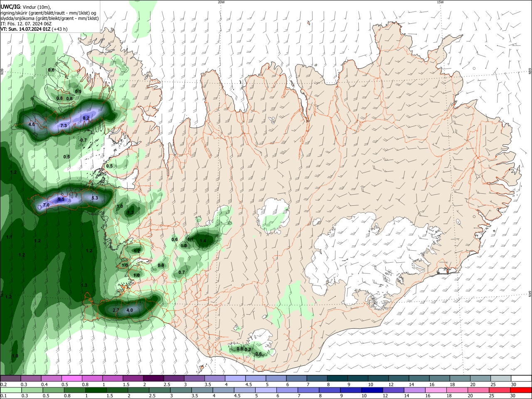Click the 20W longitude label at top
The height and width of the screenshot is (399, 532).
[x=221, y=2]
